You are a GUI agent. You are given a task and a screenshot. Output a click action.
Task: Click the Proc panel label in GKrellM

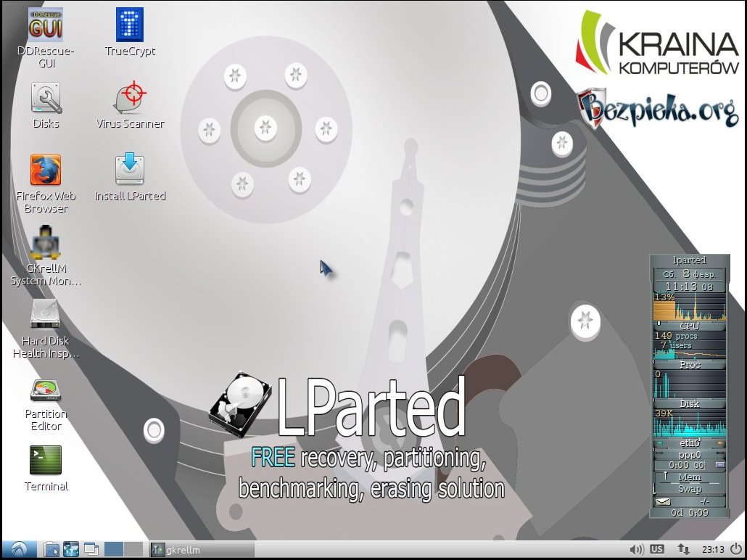[690, 365]
